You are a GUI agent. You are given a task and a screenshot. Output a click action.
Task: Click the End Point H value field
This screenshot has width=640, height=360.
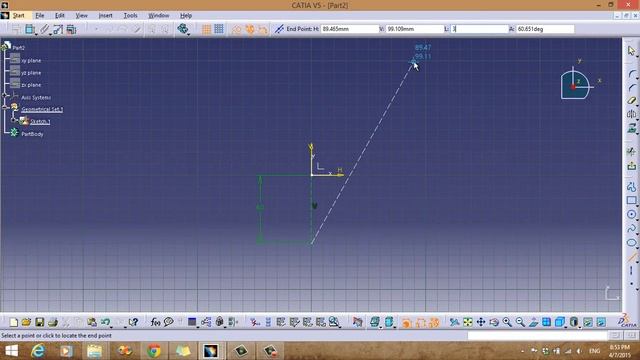pyautogui.click(x=350, y=29)
